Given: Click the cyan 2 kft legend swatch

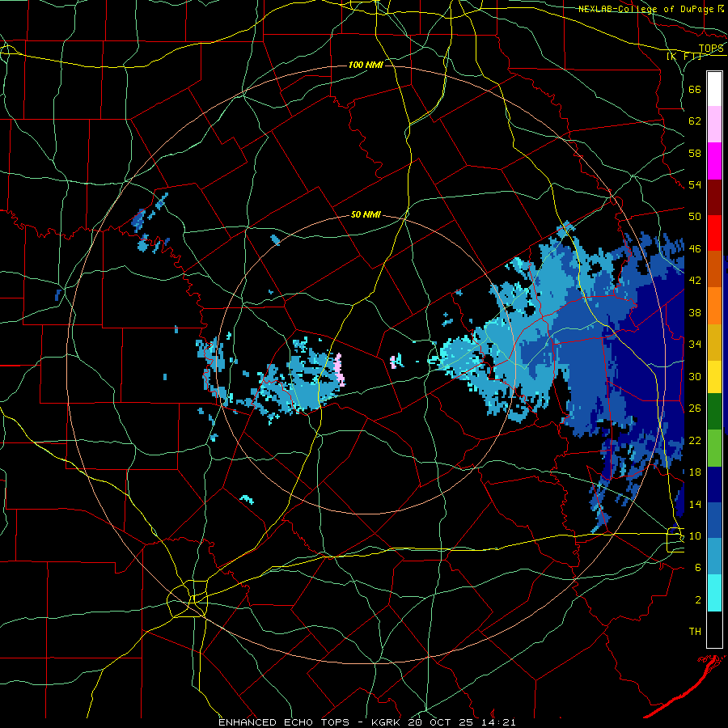Looking at the screenshot, I should [714, 593].
